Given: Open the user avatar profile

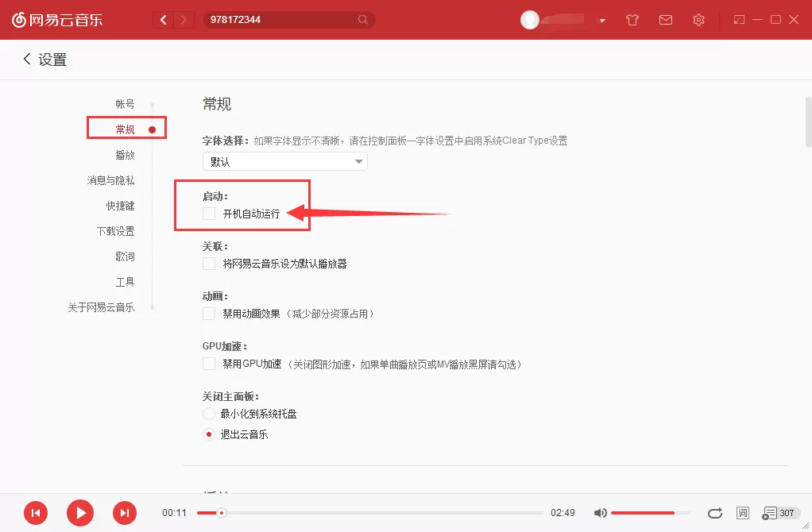Looking at the screenshot, I should [x=530, y=20].
